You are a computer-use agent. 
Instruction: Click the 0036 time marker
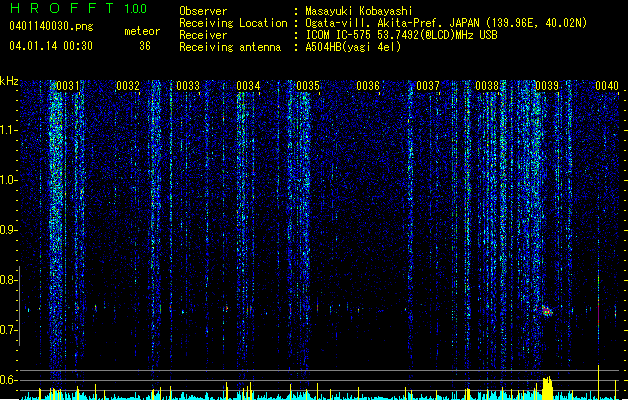(368, 86)
